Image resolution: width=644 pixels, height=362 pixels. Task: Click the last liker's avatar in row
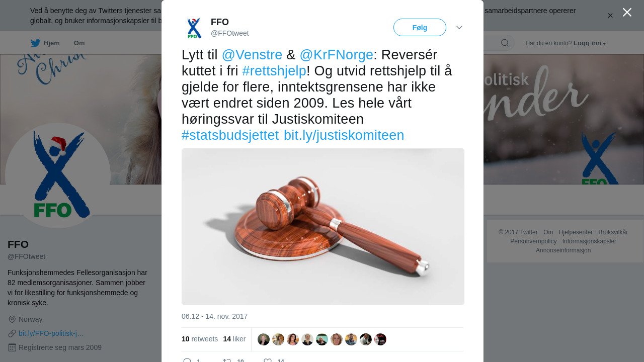coord(380,339)
